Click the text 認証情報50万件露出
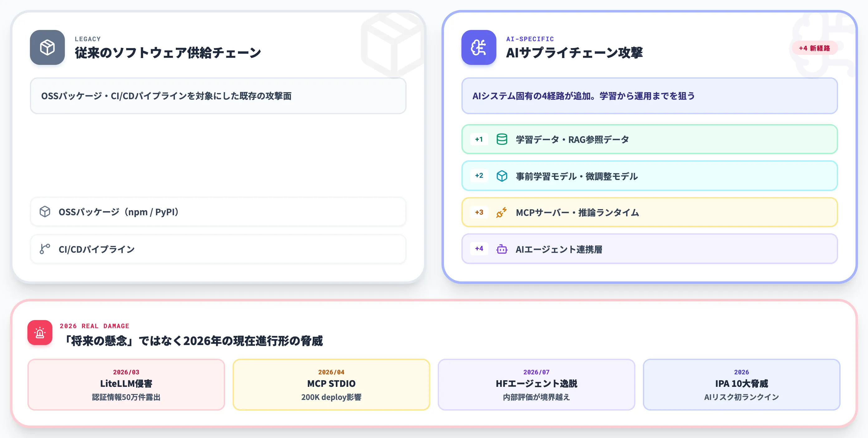 (x=126, y=397)
